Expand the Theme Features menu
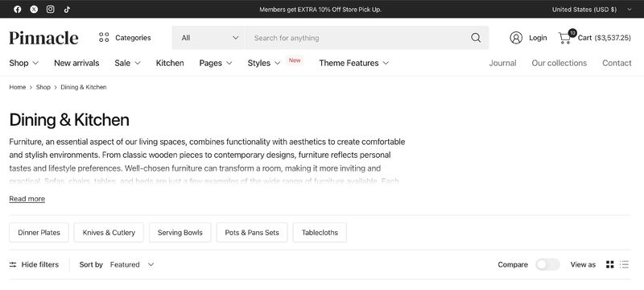644x290 pixels. pos(353,63)
